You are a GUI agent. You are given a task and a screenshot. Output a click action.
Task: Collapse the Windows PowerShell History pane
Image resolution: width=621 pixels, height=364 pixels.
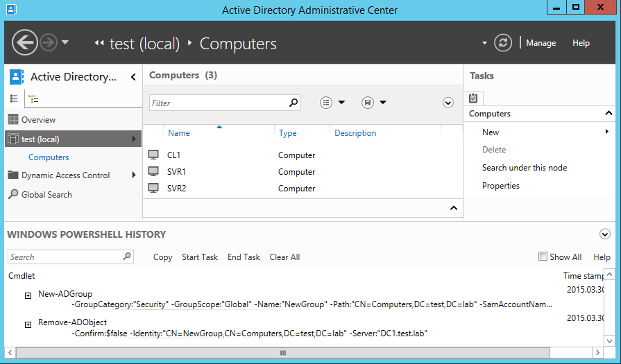click(605, 234)
